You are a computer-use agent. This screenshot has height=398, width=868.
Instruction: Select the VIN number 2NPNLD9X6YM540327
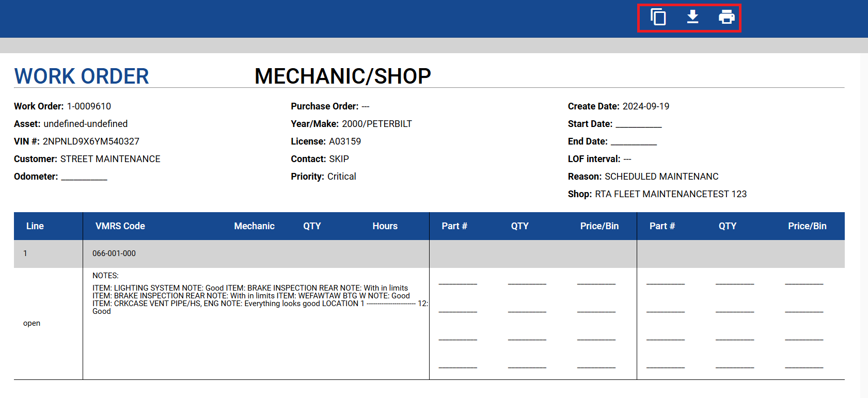pos(91,141)
